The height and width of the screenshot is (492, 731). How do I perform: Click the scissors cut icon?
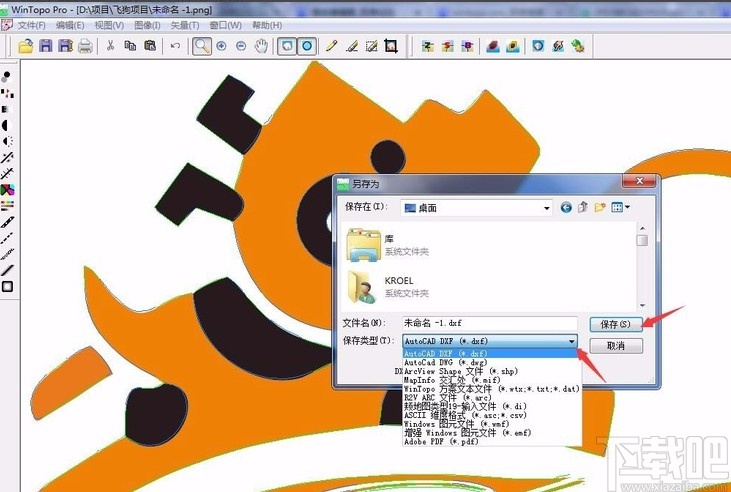110,45
